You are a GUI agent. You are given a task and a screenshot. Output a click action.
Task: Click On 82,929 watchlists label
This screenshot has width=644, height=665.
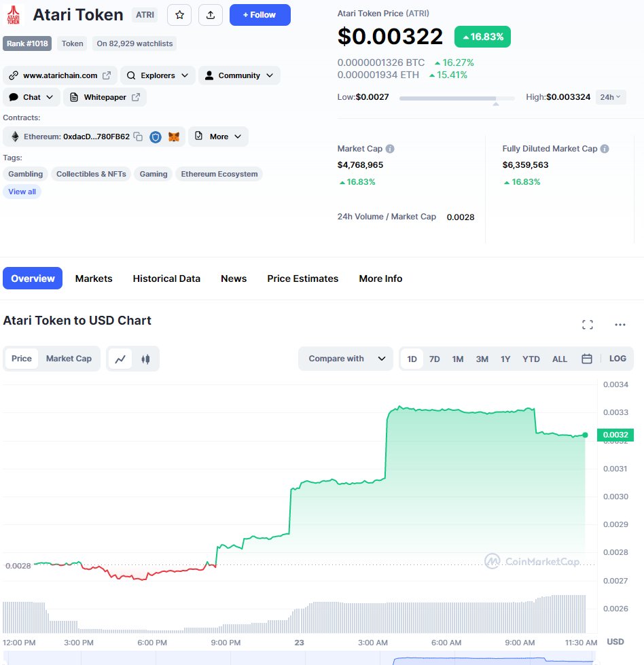pyautogui.click(x=135, y=43)
